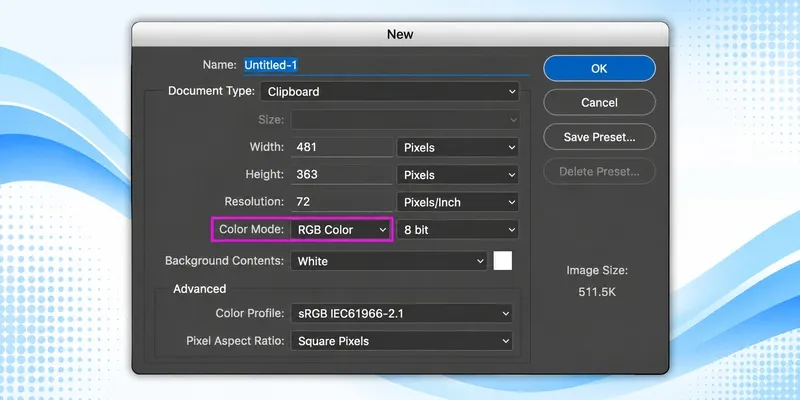Click the Background Contents label
The height and width of the screenshot is (400, 800).
224,261
